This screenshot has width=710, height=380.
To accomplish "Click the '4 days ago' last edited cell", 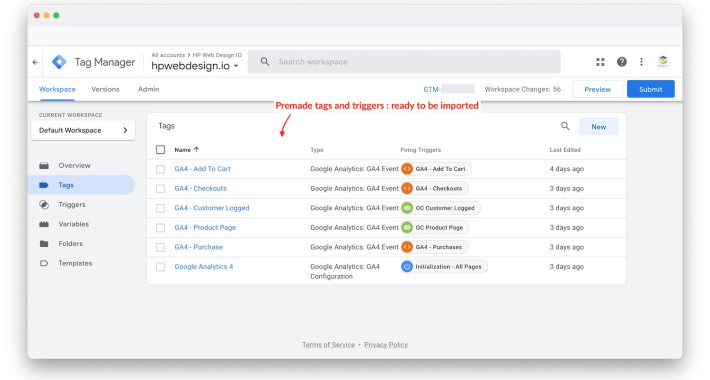I will pyautogui.click(x=566, y=169).
